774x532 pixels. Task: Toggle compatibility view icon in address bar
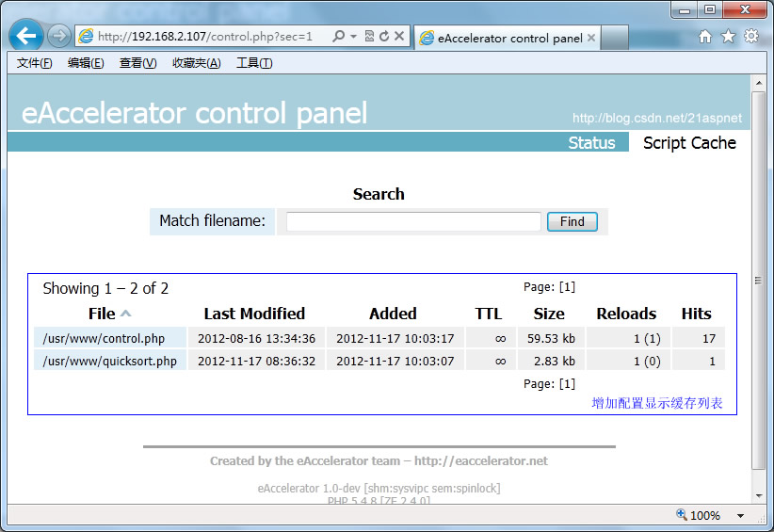click(369, 36)
